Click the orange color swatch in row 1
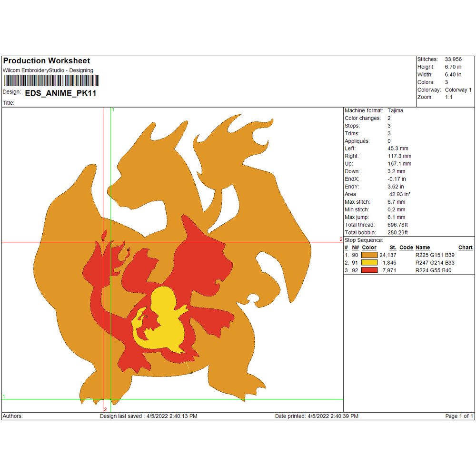 (370, 255)
